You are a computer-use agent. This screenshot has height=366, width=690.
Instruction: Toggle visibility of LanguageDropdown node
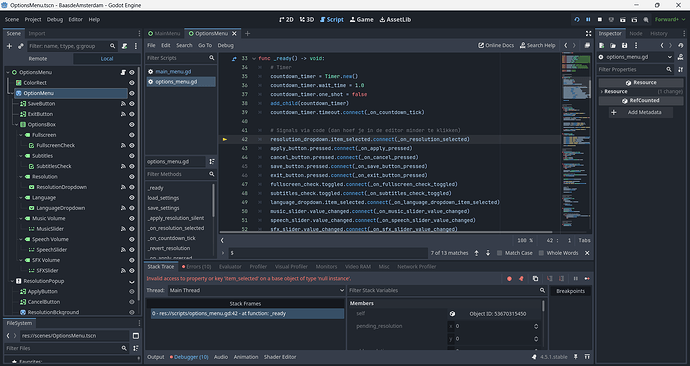(132, 208)
